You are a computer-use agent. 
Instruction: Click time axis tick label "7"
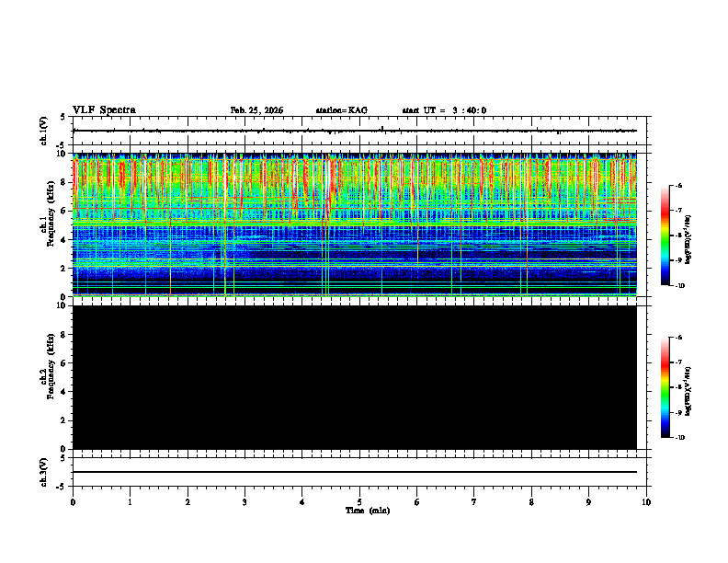474,502
